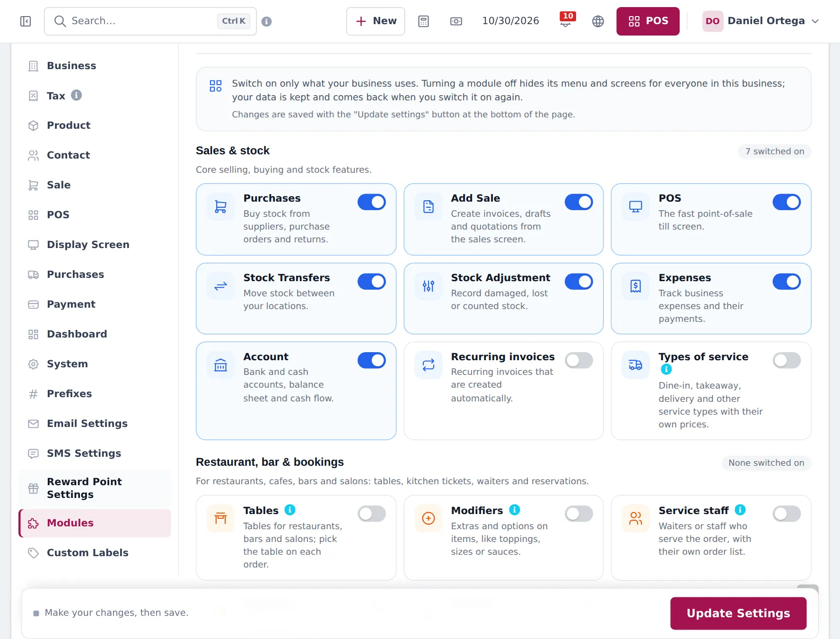840x639 pixels.
Task: Show info tooltip for Tables module
Action: pos(290,510)
